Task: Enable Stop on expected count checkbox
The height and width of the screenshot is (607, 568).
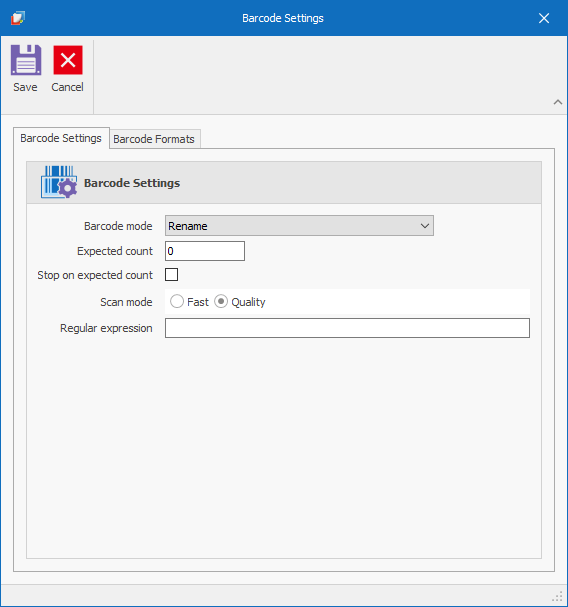Action: (x=172, y=274)
